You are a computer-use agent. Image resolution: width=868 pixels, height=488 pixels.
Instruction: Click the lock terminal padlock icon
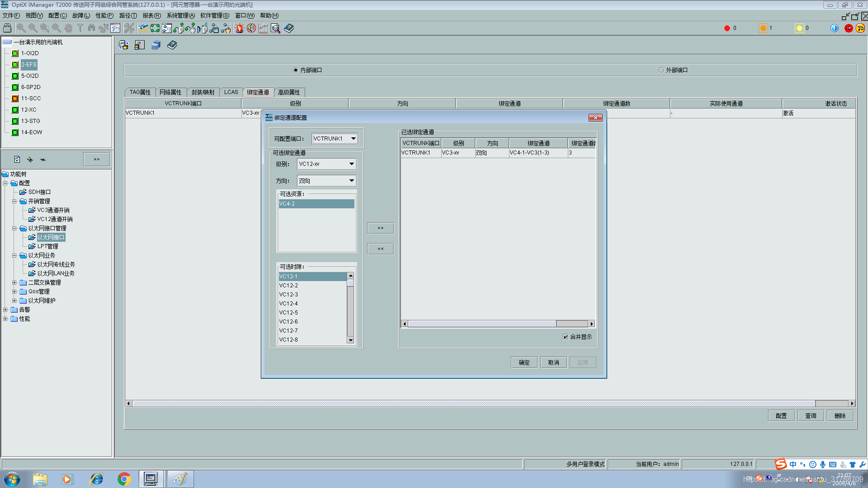click(7, 28)
